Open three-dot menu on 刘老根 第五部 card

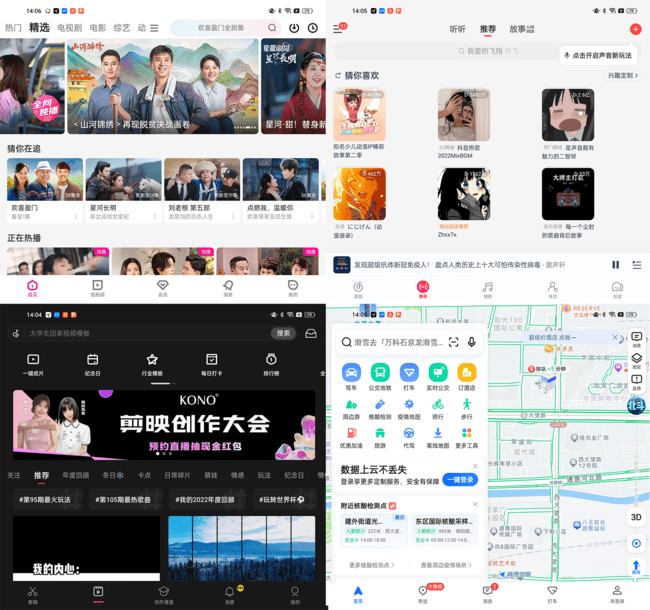(x=233, y=216)
